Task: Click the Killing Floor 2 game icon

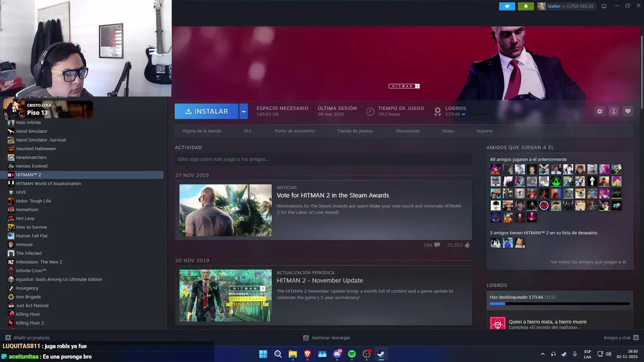Action: click(x=11, y=323)
